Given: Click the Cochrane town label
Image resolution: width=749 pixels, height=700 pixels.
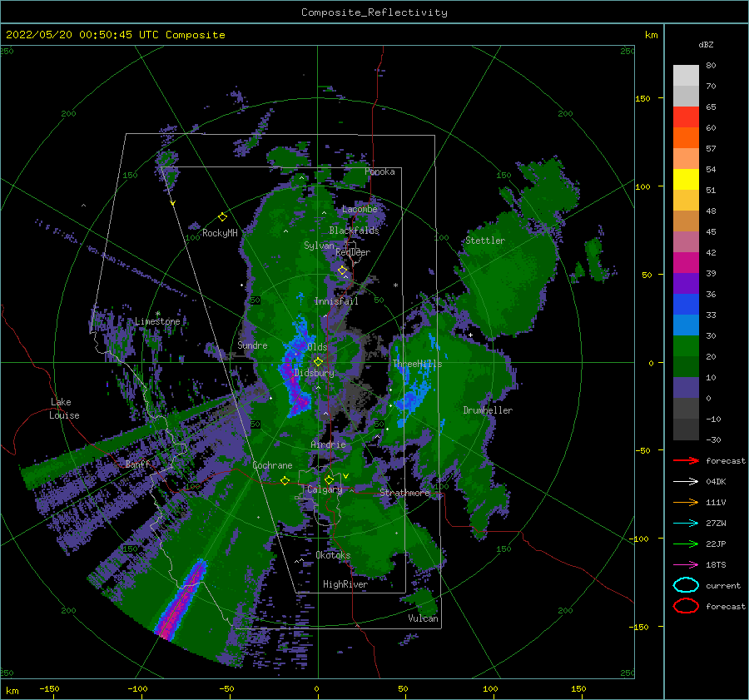Looking at the screenshot, I should [272, 465].
